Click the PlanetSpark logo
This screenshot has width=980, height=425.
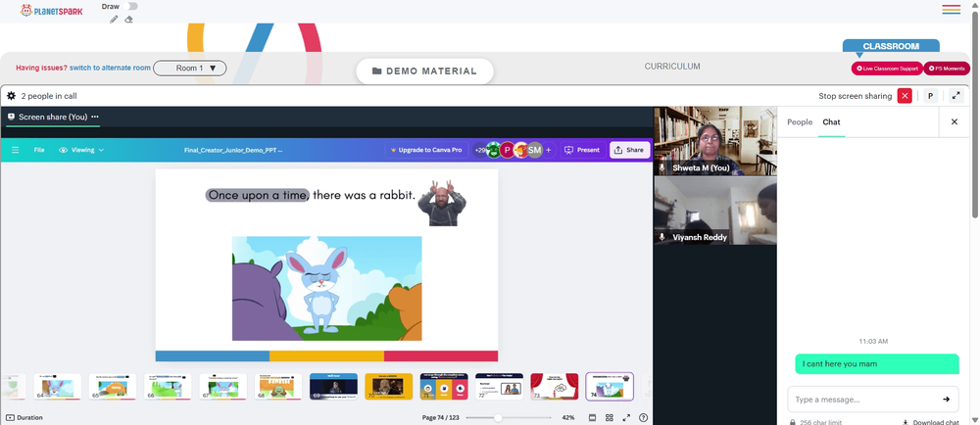51,11
